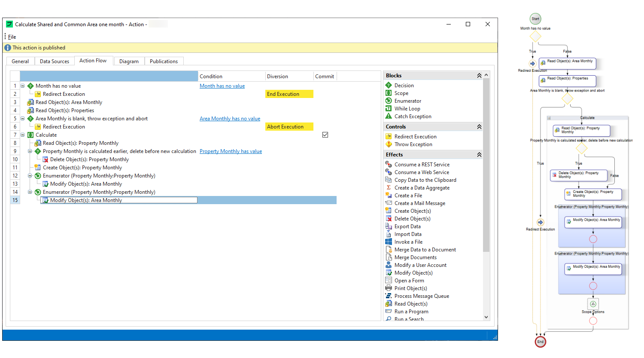Toggle the Commit checkbox on Calculate row

pyautogui.click(x=325, y=135)
